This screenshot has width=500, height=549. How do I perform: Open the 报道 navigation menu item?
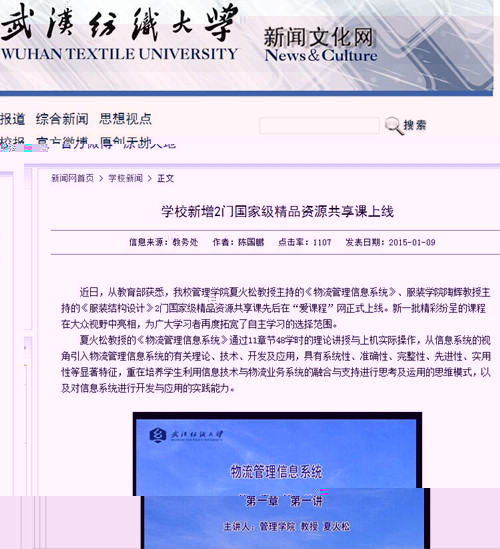pos(12,119)
